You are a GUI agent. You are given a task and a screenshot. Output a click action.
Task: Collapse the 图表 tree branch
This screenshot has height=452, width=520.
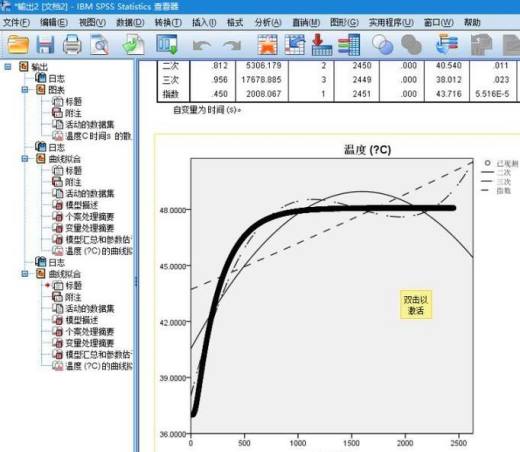[x=25, y=90]
